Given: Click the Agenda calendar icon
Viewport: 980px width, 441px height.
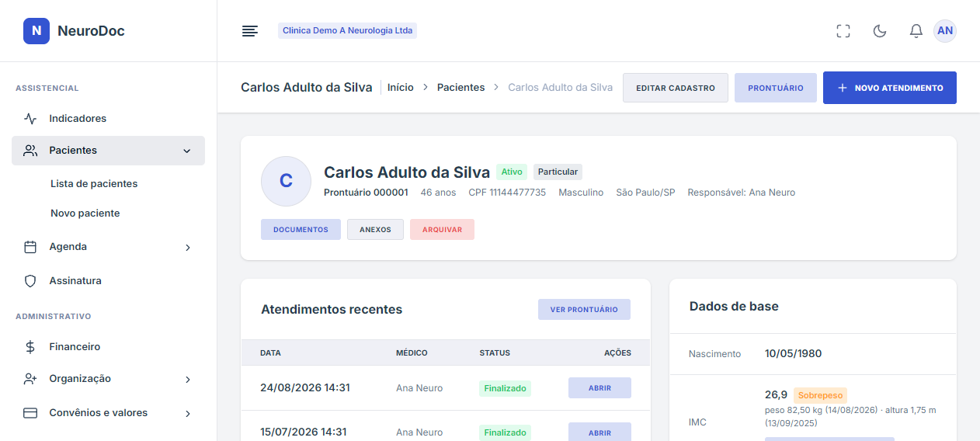Looking at the screenshot, I should tap(30, 247).
